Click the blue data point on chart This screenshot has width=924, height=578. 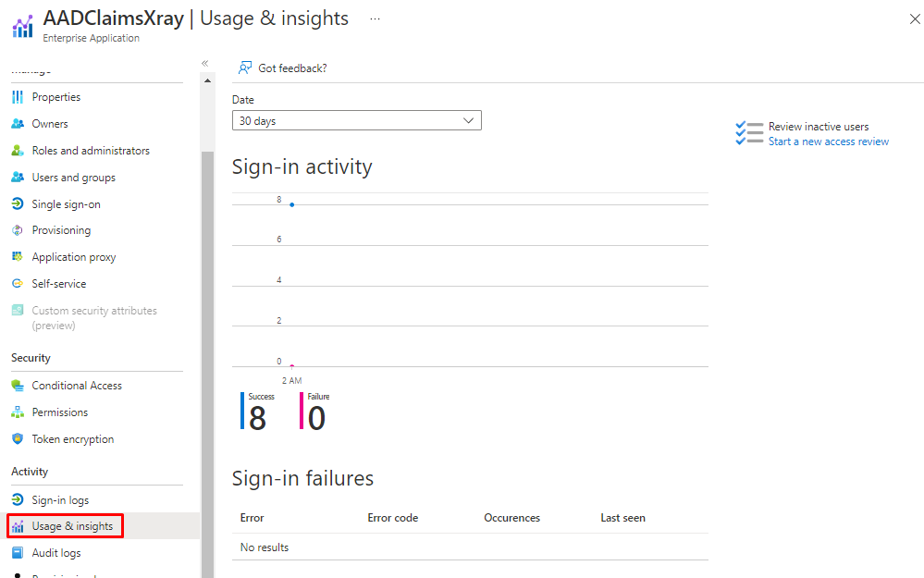292,204
